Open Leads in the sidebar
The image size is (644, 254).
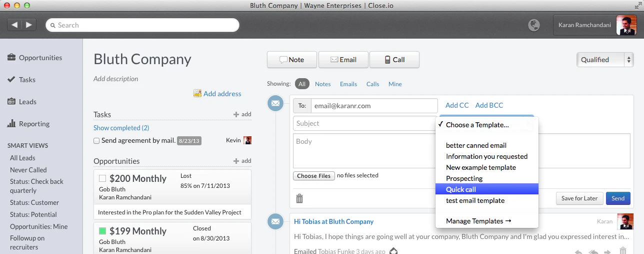22,102
